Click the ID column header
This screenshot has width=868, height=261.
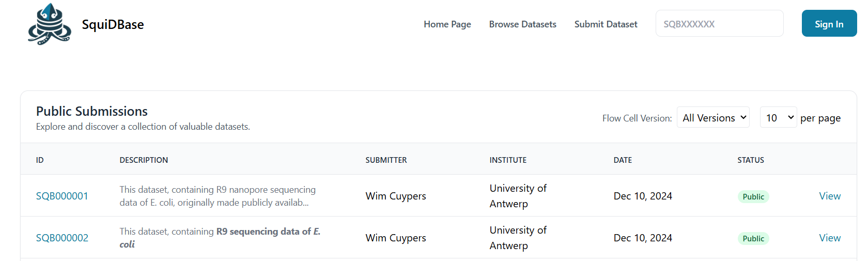[40, 160]
